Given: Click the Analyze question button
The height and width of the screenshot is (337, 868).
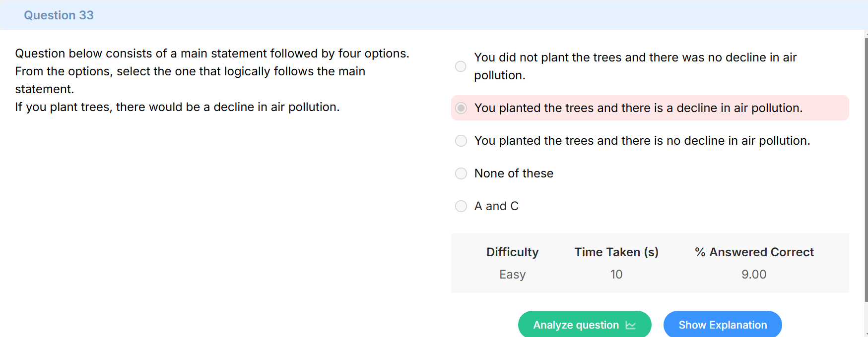Looking at the screenshot, I should pyautogui.click(x=585, y=325).
